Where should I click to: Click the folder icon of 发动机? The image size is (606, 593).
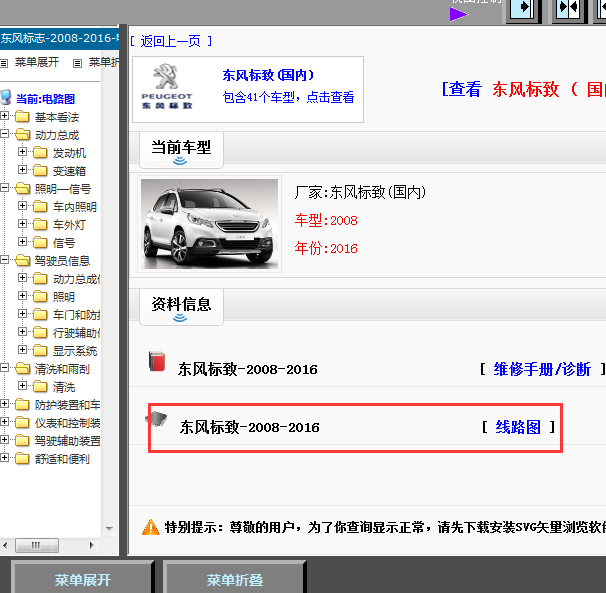[40, 153]
